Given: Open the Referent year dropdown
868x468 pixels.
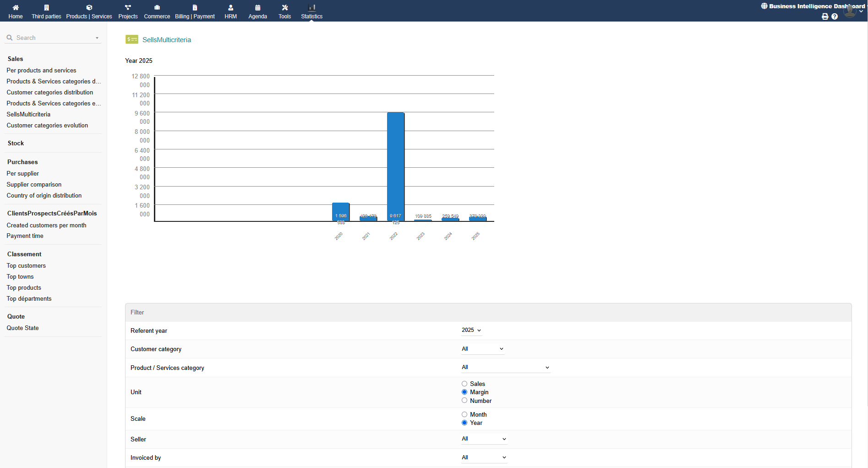Looking at the screenshot, I should (471, 330).
